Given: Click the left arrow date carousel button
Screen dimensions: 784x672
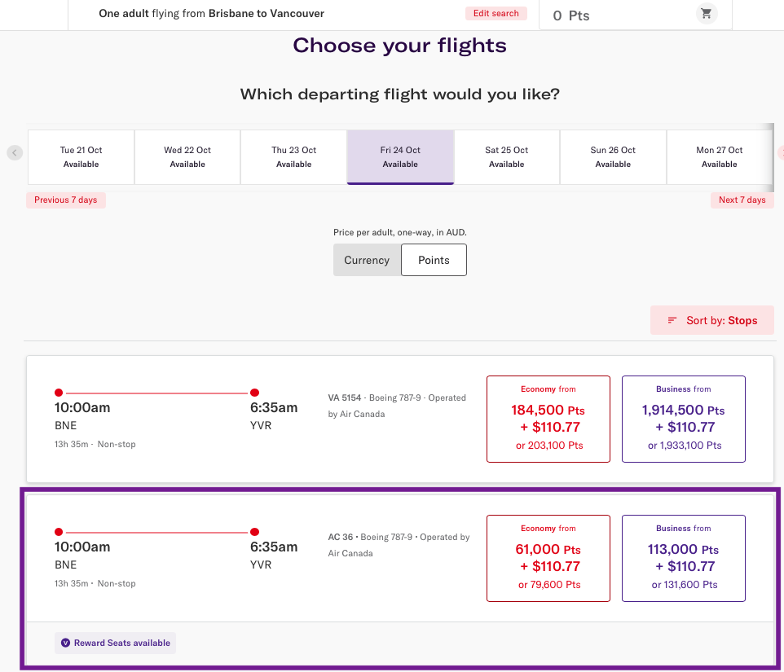Looking at the screenshot, I should point(15,152).
